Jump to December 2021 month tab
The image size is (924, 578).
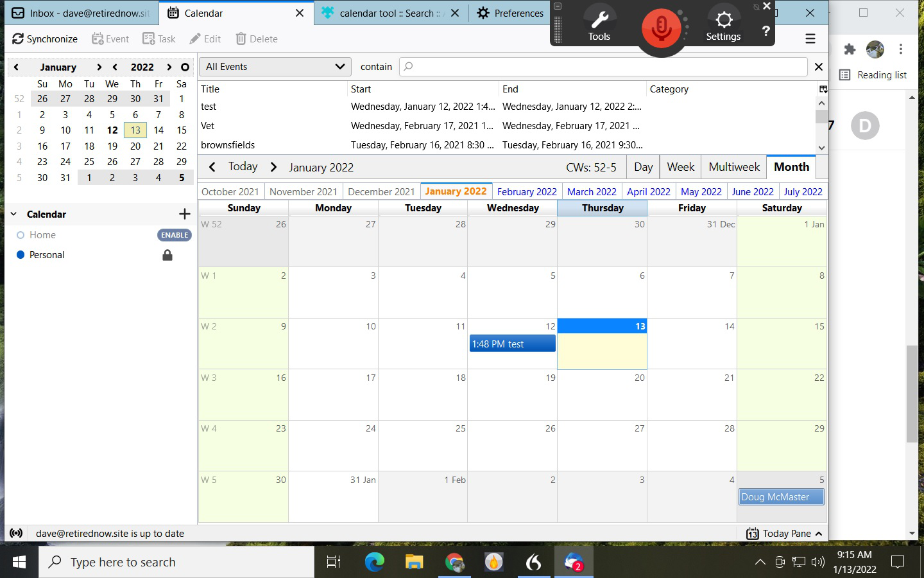pos(381,191)
